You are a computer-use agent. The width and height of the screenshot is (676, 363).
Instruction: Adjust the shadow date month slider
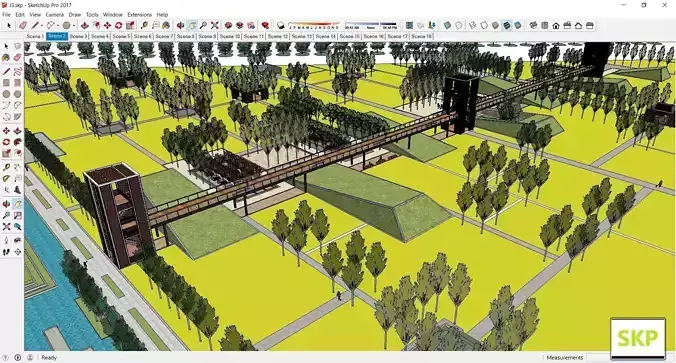pyautogui.click(x=314, y=25)
